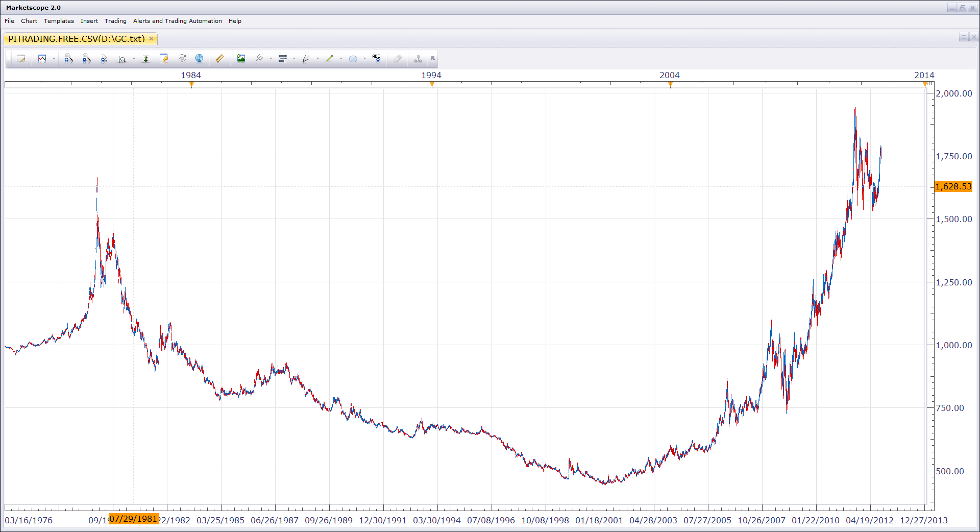Open the Help menu
980x532 pixels.
[235, 21]
